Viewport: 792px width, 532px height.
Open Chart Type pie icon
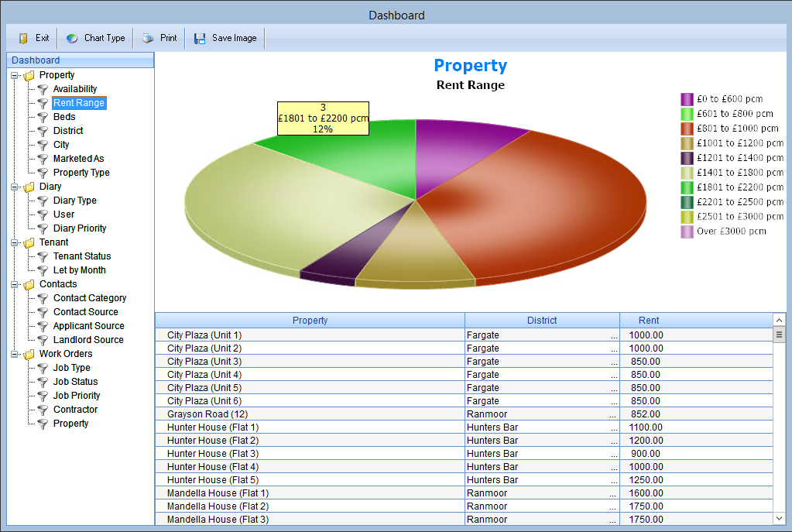[x=72, y=39]
